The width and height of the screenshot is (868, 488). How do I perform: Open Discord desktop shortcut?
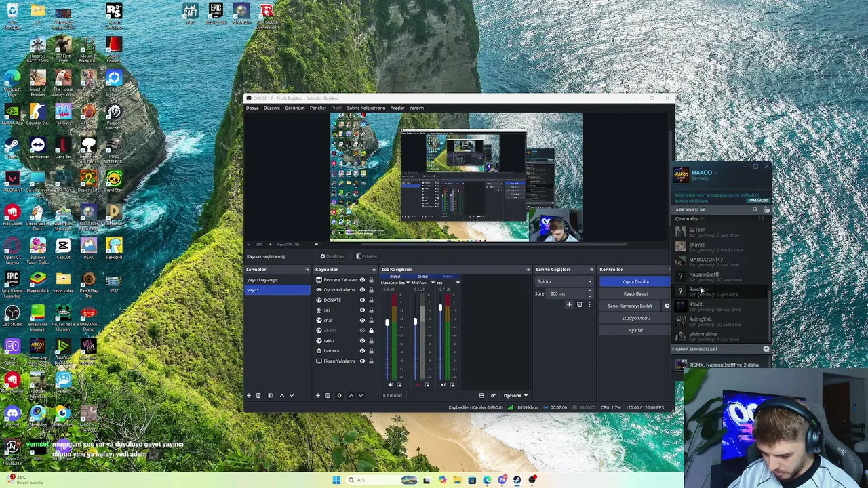12,415
